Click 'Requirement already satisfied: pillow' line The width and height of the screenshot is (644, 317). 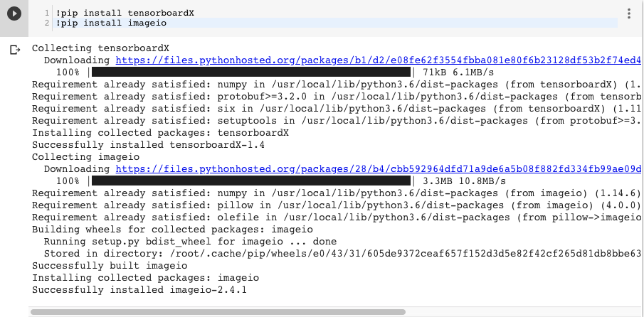coord(337,205)
